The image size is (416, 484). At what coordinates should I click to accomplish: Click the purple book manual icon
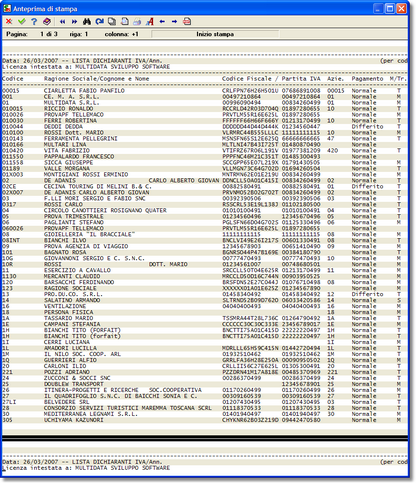pos(47,21)
